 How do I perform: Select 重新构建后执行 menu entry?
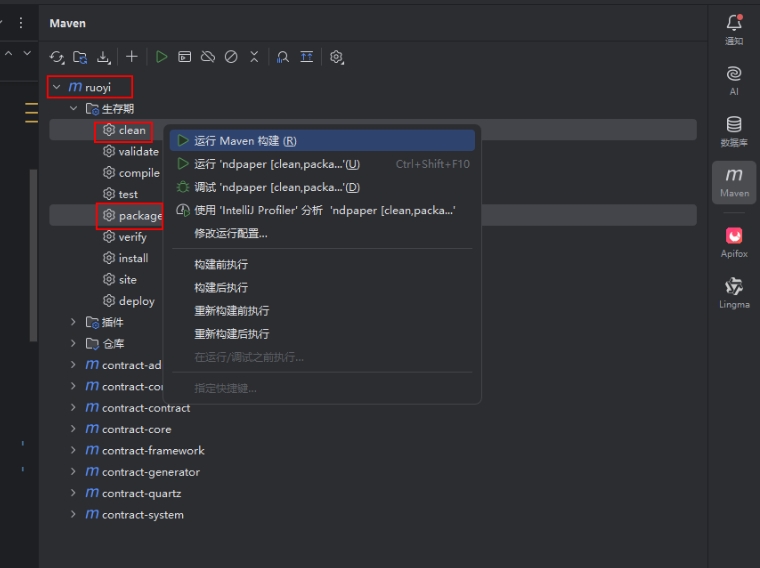tap(322, 334)
